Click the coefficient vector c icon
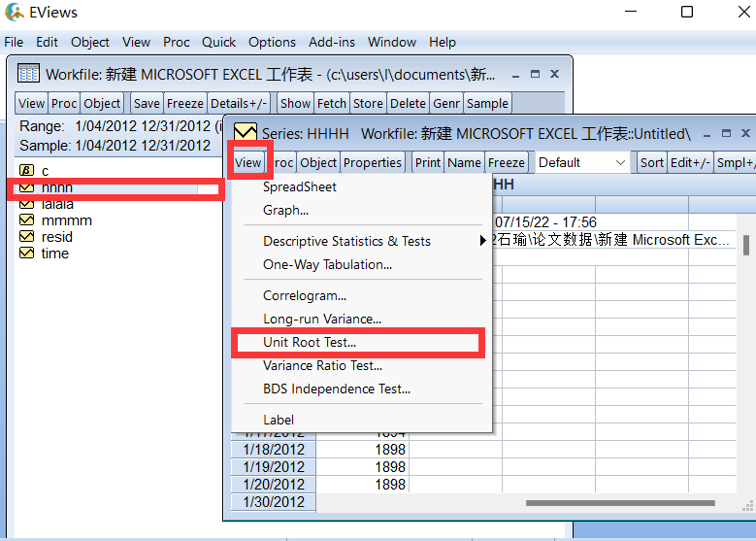This screenshot has width=756, height=541. (26, 170)
